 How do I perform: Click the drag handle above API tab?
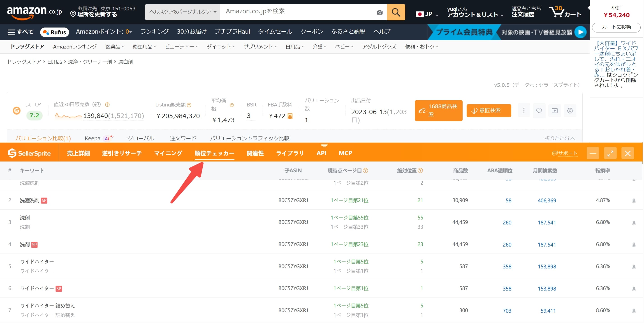324,145
